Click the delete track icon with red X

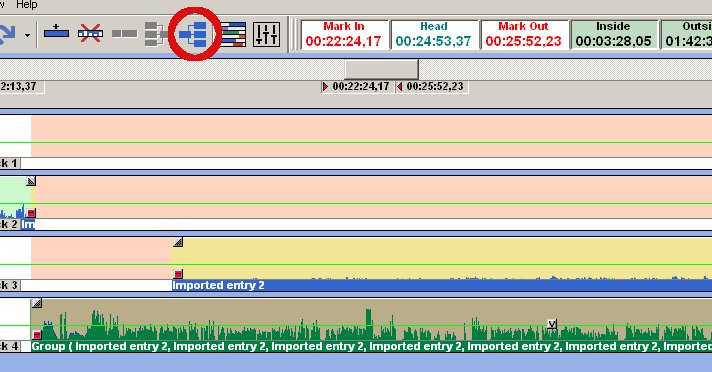(x=90, y=33)
